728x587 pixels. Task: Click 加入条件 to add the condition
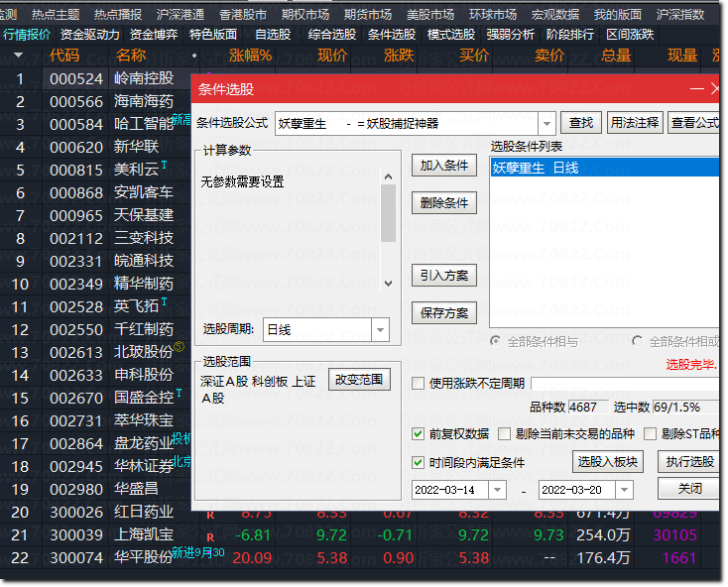(x=444, y=166)
